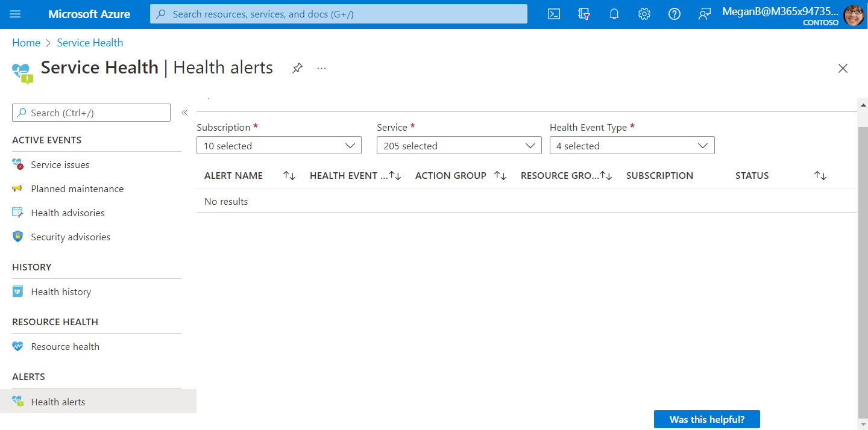Click the ALERT NAME column header text

tap(233, 176)
